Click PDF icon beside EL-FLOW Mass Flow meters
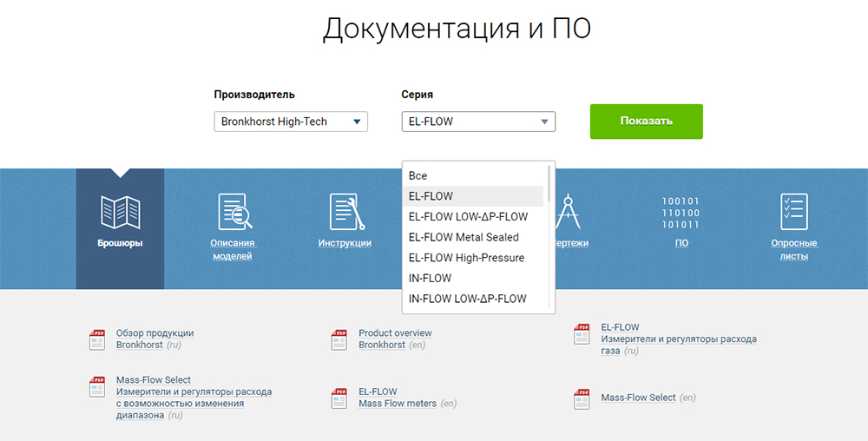 [x=339, y=398]
